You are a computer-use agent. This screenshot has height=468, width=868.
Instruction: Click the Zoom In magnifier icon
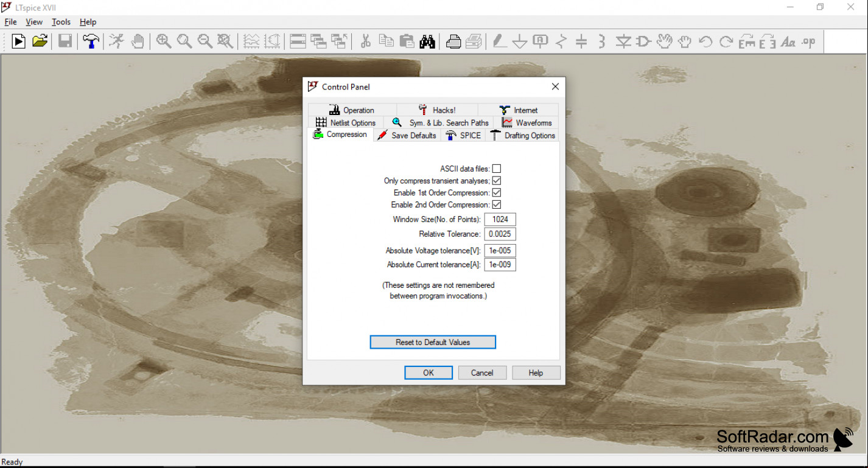(x=163, y=41)
